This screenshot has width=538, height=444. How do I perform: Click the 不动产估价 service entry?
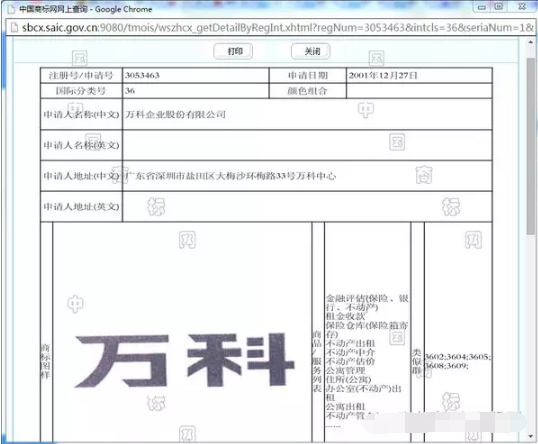tap(350, 361)
